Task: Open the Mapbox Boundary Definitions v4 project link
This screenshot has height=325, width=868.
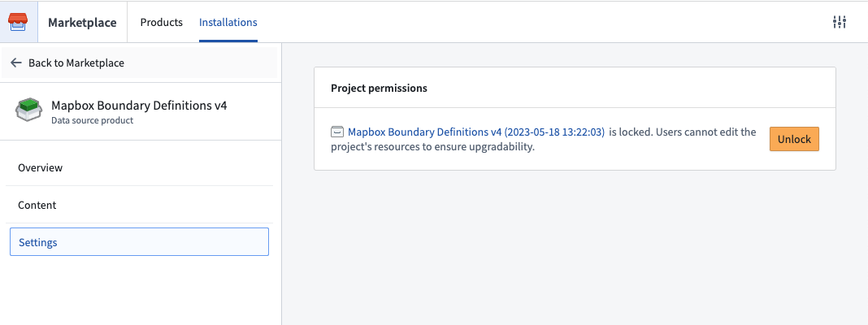Action: [x=476, y=132]
